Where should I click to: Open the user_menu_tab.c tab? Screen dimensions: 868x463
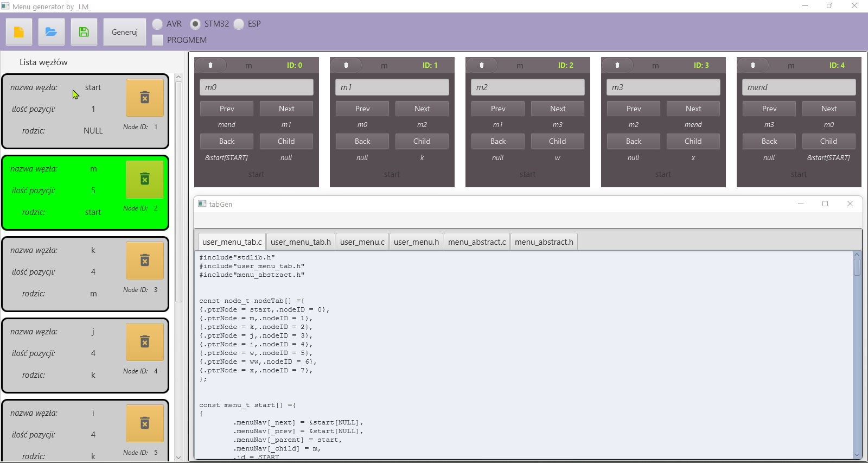click(232, 242)
